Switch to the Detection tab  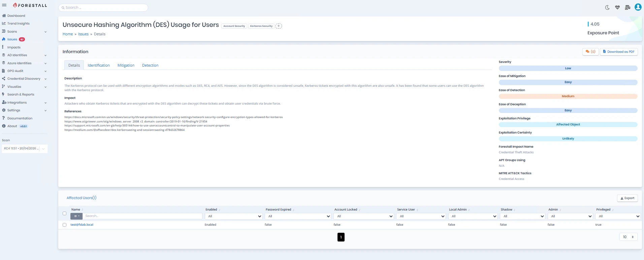[150, 65]
